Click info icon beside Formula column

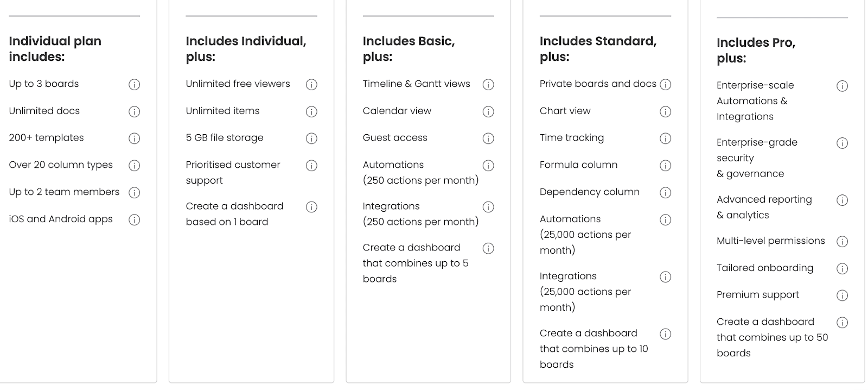[x=666, y=166]
